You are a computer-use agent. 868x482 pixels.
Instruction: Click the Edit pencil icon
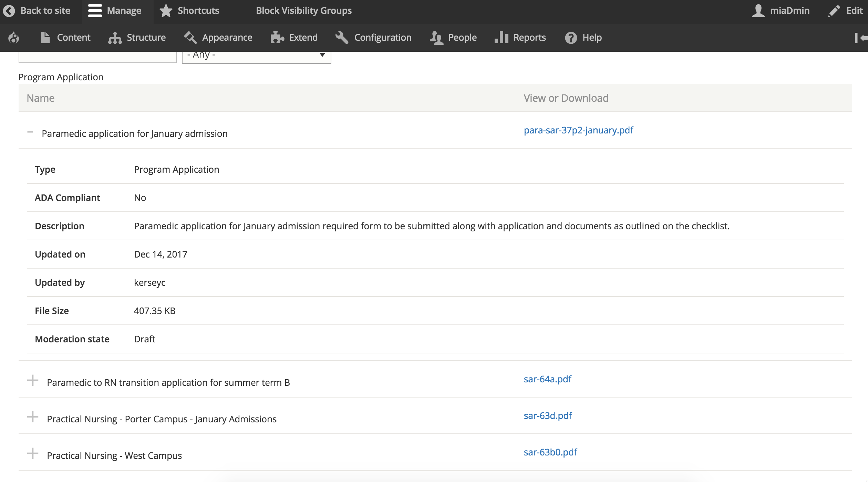[834, 11]
